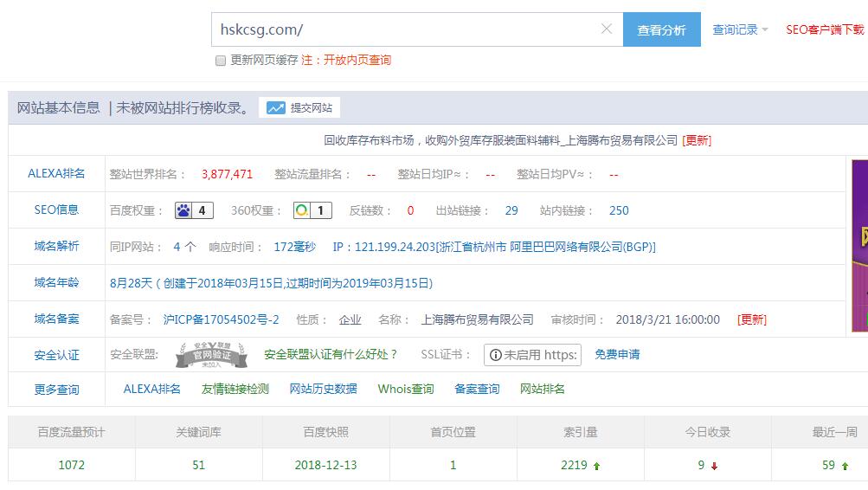Open 网站排名 link

coord(542,390)
